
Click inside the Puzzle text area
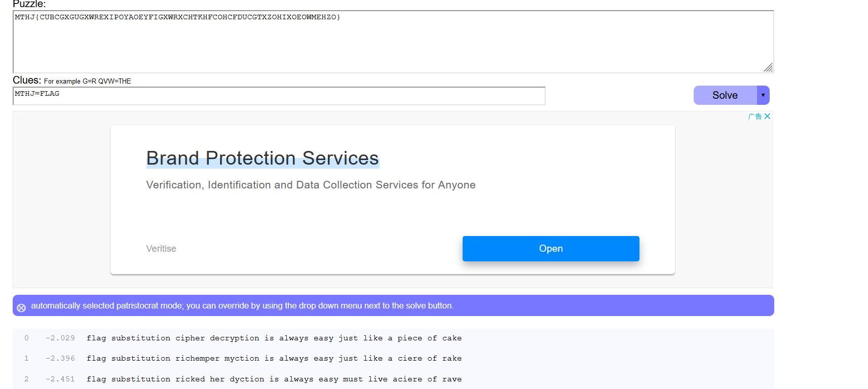click(393, 42)
